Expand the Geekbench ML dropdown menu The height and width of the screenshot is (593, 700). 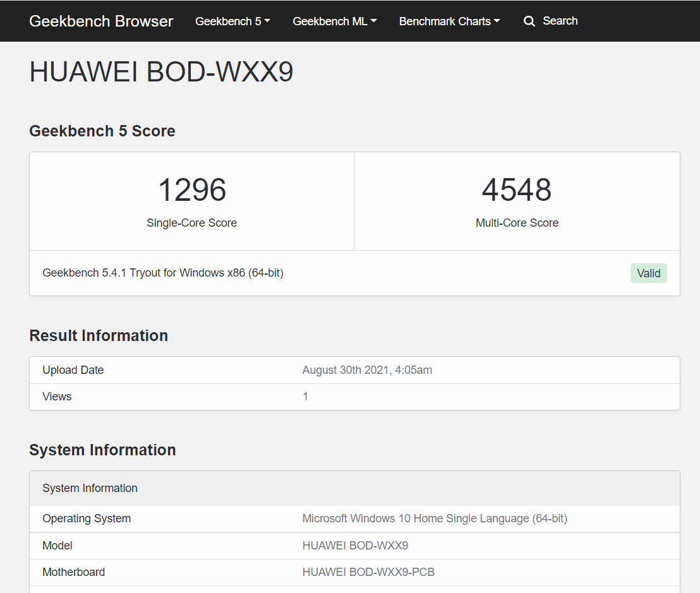tap(335, 21)
